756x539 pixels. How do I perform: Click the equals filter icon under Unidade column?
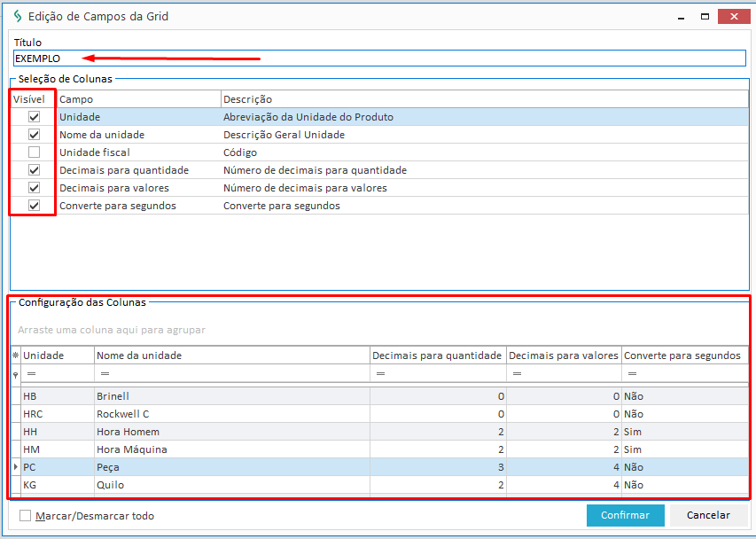[x=30, y=375]
